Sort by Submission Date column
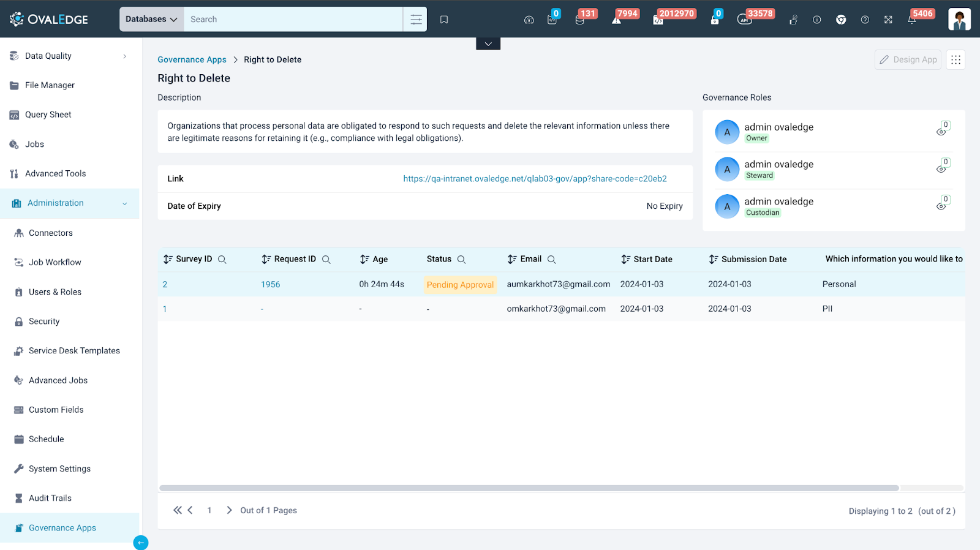 click(714, 260)
